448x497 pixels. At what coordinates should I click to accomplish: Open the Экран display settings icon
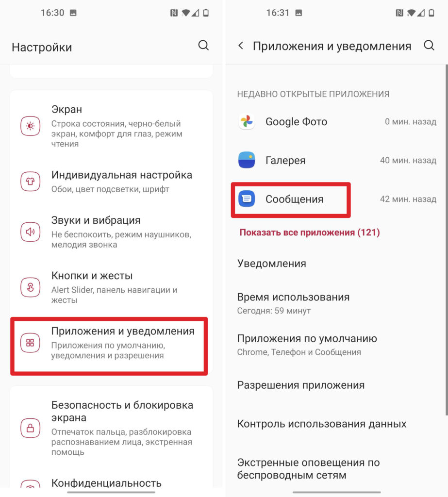tap(31, 126)
